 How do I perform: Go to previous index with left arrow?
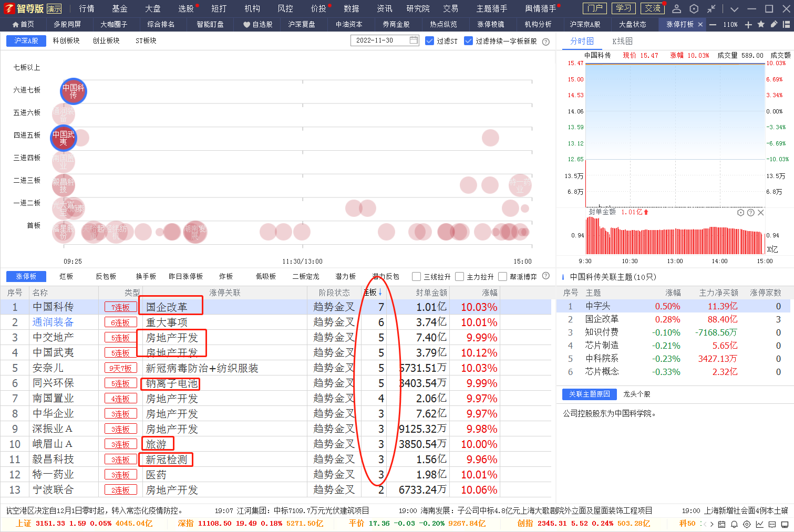(x=705, y=524)
